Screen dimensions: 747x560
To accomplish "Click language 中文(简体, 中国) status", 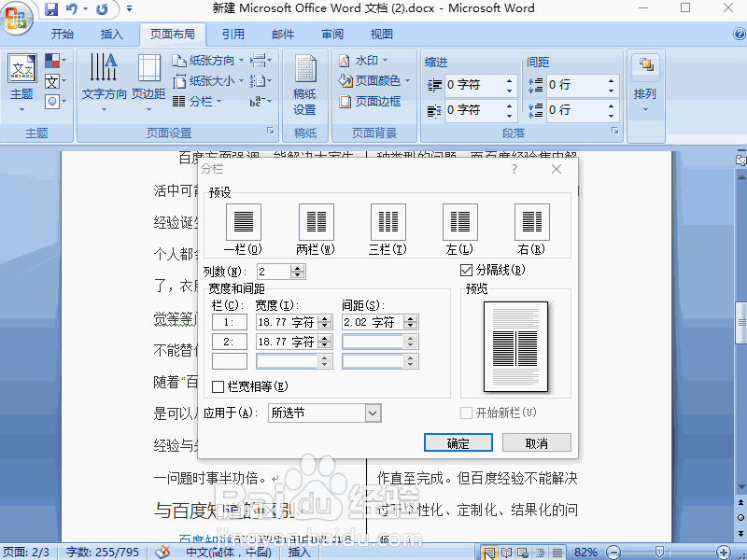I will click(228, 553).
